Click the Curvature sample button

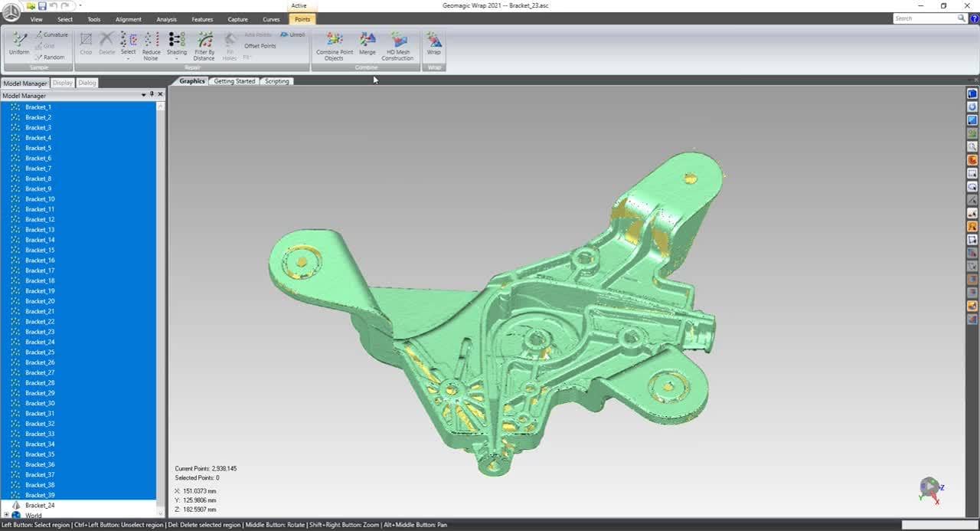click(51, 35)
